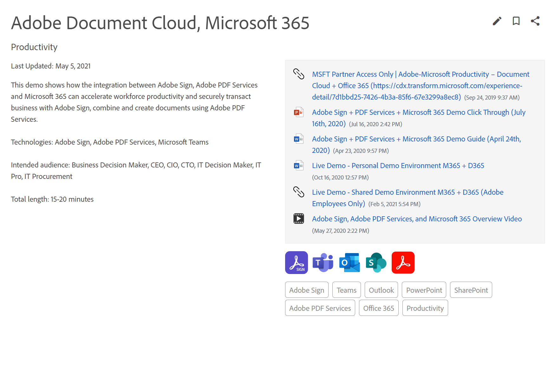Click the link icon beside MSFT Partner Access
This screenshot has width=555, height=392.
tap(298, 74)
